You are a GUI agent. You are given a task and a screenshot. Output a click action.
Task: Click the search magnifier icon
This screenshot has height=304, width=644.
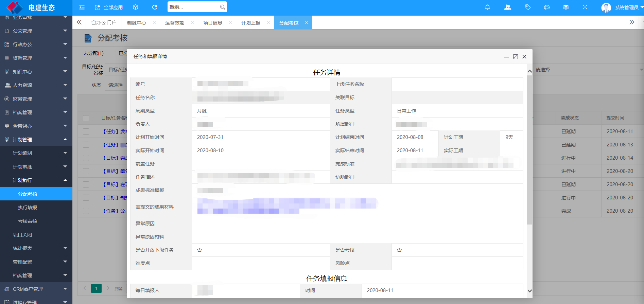coord(222,7)
